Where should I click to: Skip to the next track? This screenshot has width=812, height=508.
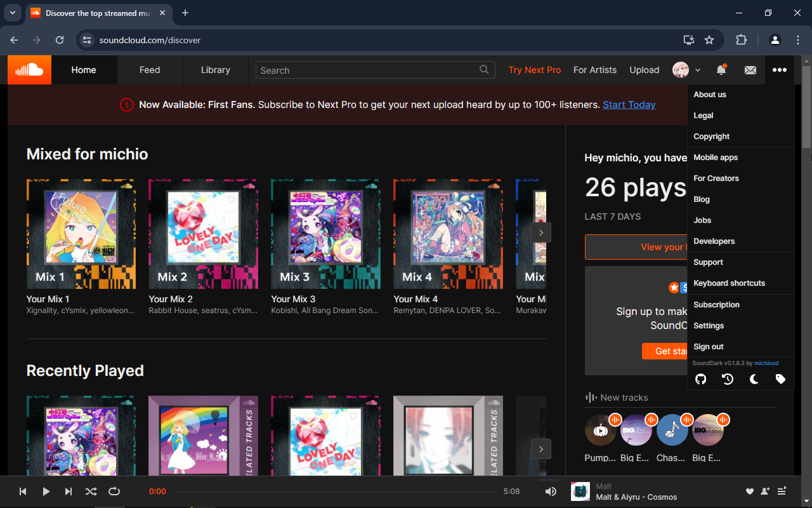coord(68,491)
